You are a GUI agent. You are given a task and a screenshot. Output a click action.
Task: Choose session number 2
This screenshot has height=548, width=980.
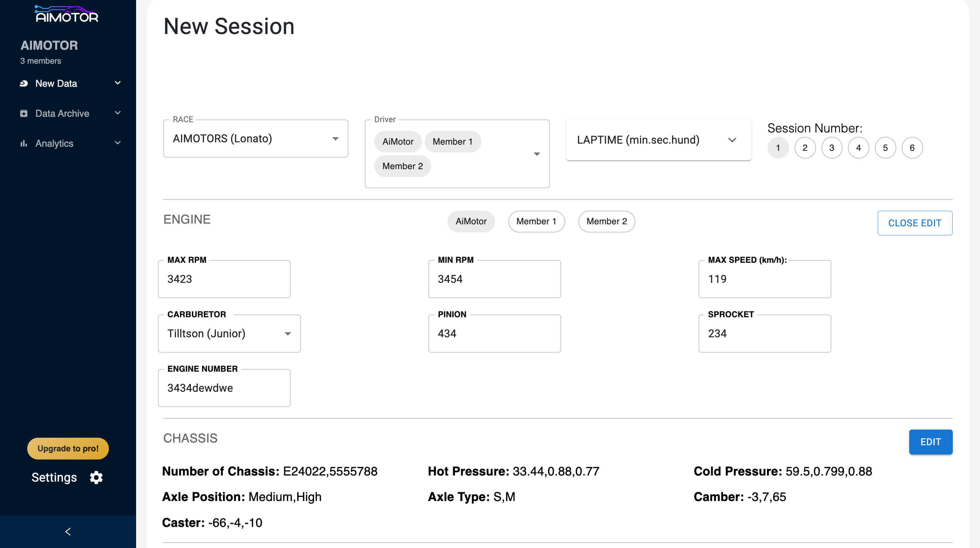[x=805, y=148]
